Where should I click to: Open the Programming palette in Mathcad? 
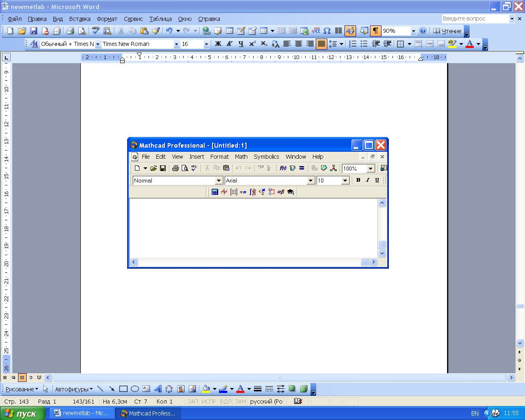(x=271, y=192)
